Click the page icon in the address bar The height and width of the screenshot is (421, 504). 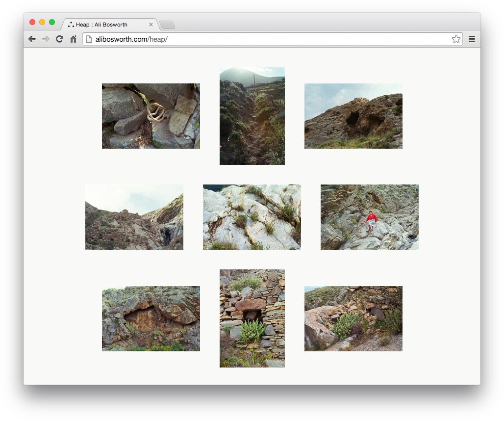coord(89,39)
